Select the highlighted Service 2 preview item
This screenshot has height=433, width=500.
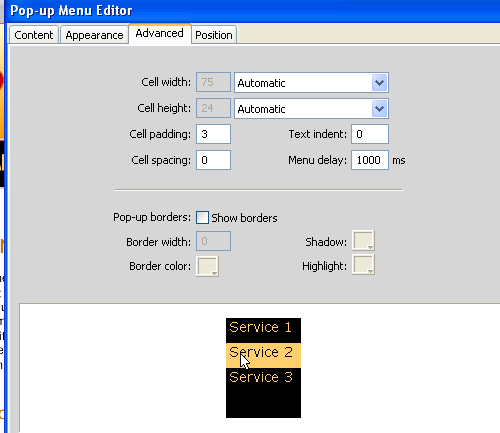[x=263, y=355]
